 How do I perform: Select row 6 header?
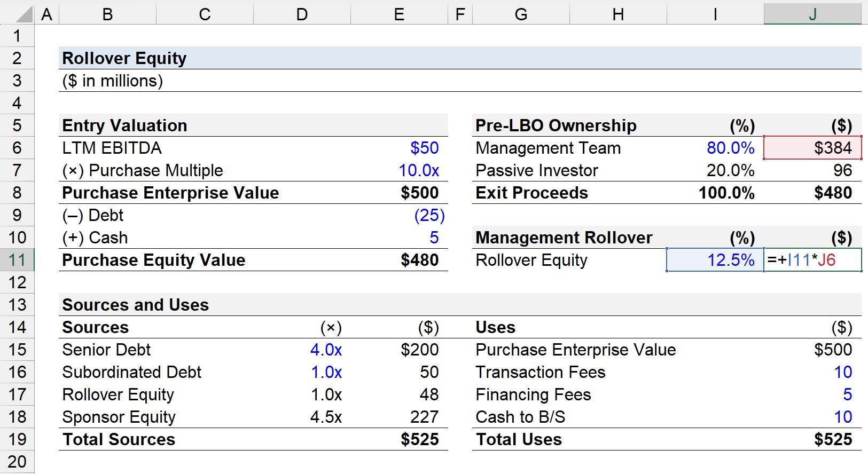pos(17,148)
